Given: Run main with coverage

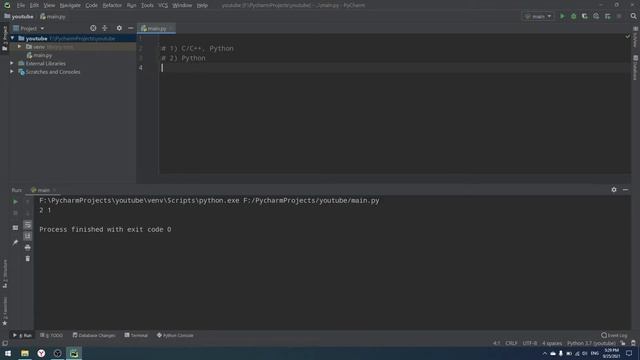Looking at the screenshot, I should (585, 16).
